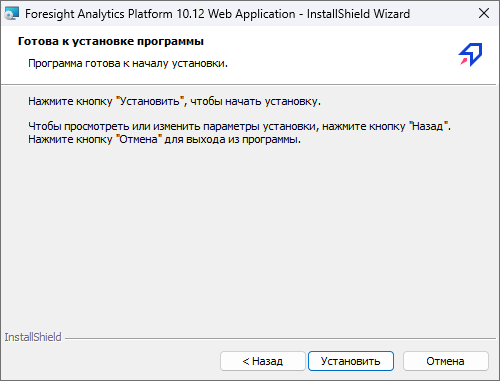
Task: Click the heading "Готова к установке программы"
Action: click(x=111, y=41)
